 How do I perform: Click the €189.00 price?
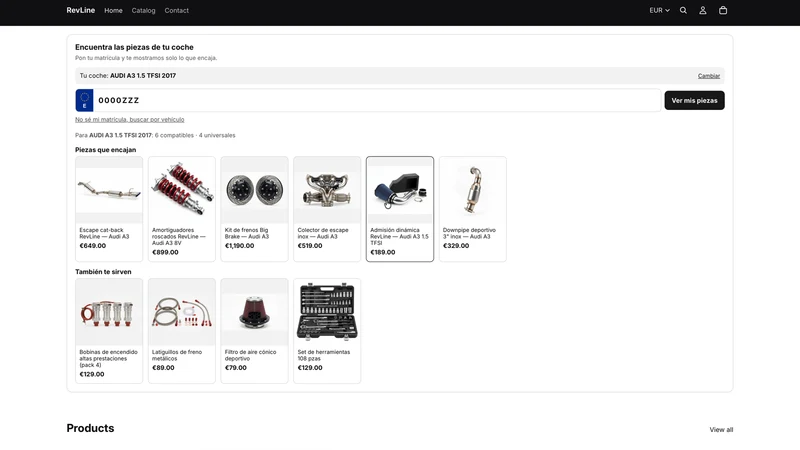pos(383,252)
